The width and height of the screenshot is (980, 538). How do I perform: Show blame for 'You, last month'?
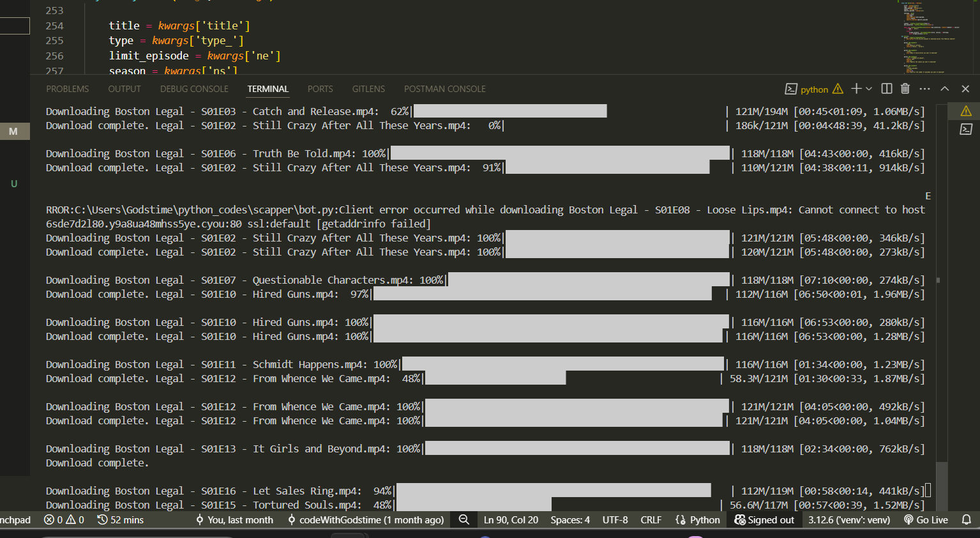pyautogui.click(x=235, y=520)
